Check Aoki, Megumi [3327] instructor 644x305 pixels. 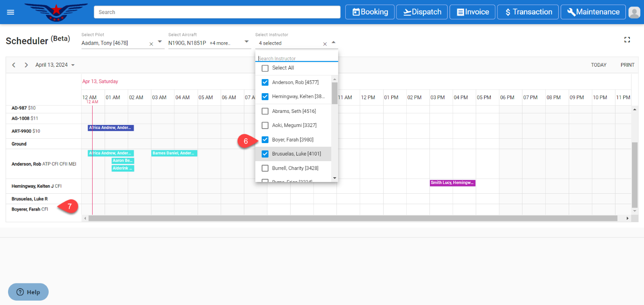[x=265, y=125]
